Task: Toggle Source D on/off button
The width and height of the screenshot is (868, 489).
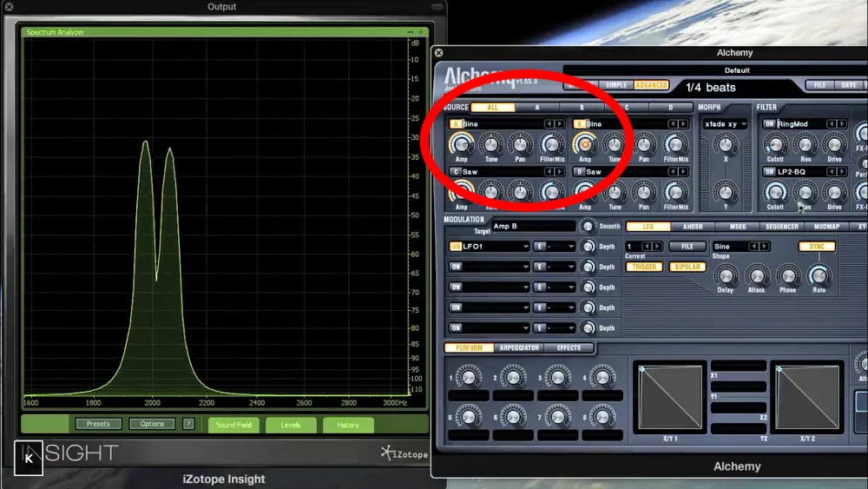Action: (580, 172)
